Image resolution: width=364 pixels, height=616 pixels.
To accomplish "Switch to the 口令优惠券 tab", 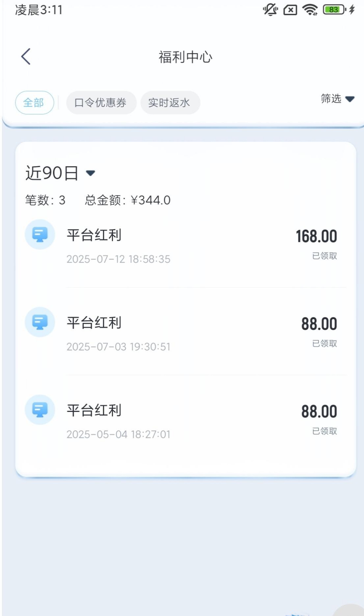I will click(101, 103).
